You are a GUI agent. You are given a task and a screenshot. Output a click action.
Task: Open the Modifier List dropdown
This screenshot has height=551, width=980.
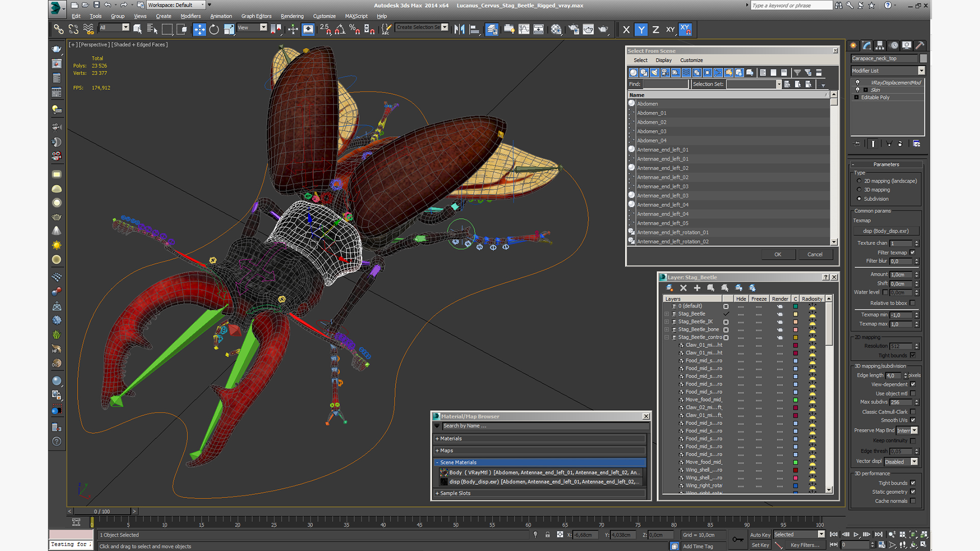tap(888, 71)
